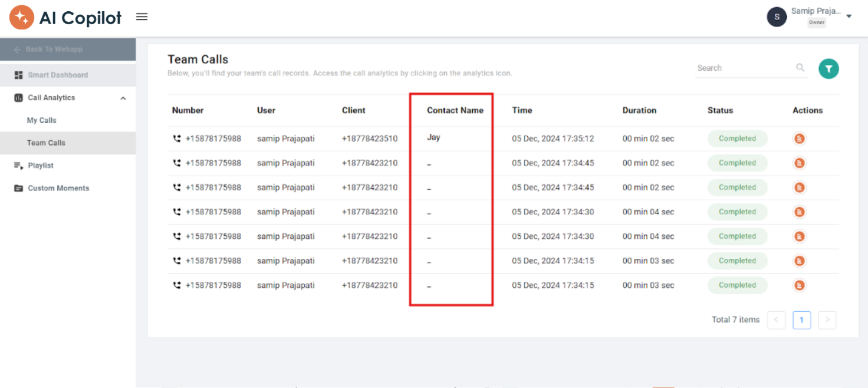Click the AI Copilot logo icon
This screenshot has width=868, height=388.
(22, 17)
